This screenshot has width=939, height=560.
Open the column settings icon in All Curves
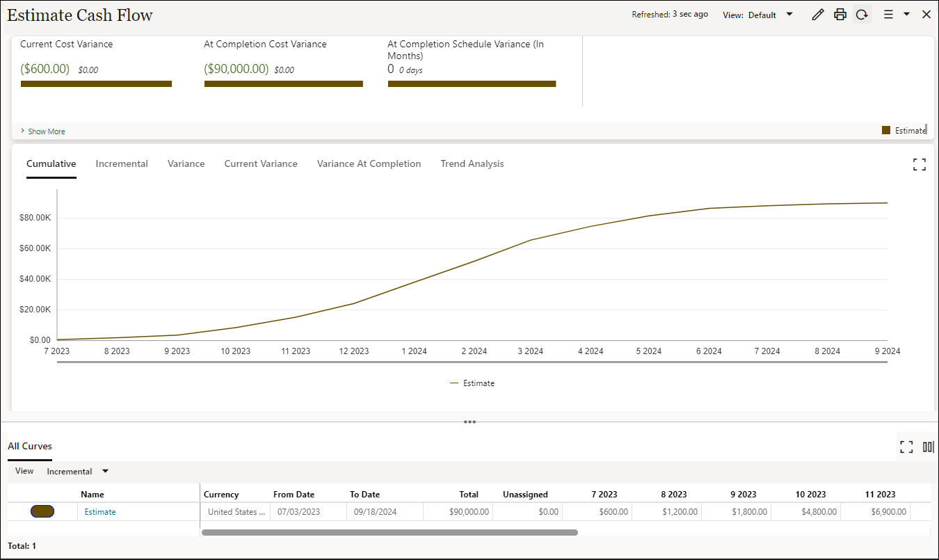928,447
